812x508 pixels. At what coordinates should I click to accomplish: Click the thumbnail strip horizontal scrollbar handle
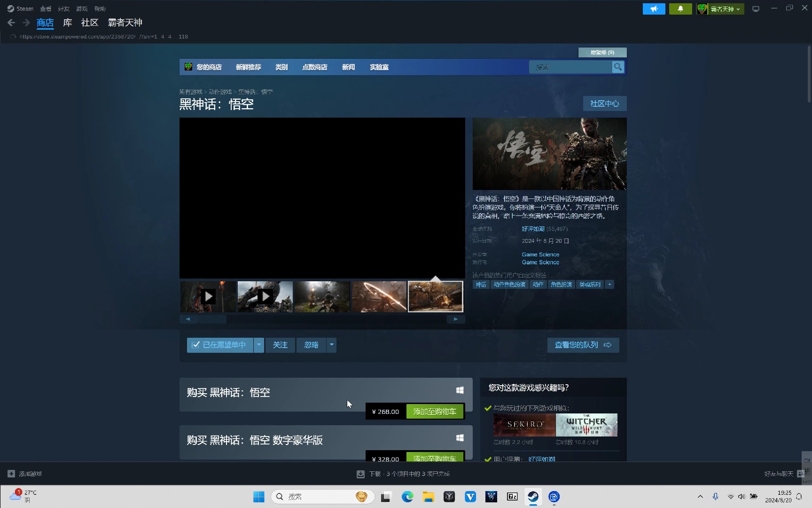(x=212, y=319)
